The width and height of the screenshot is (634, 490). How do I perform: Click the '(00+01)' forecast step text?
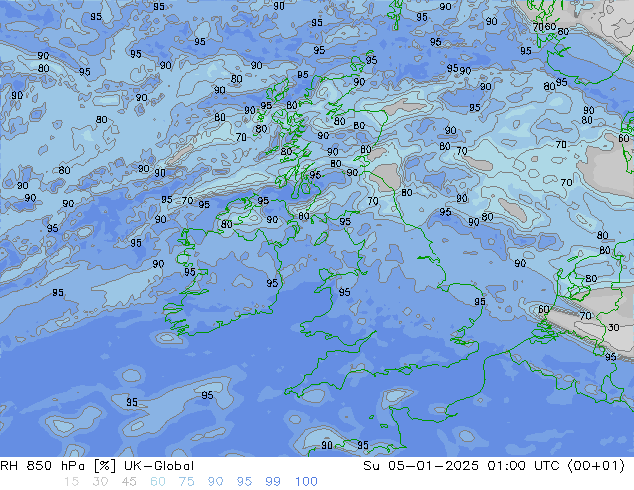pos(596,466)
